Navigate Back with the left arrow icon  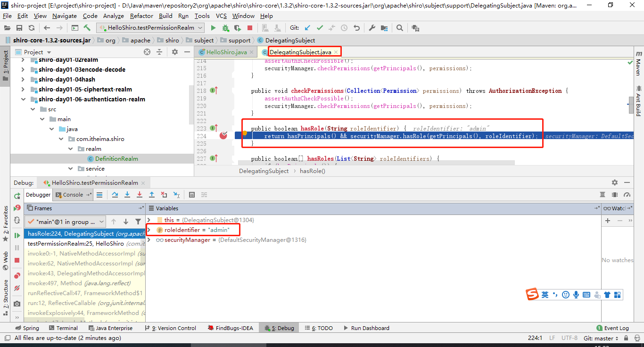47,28
